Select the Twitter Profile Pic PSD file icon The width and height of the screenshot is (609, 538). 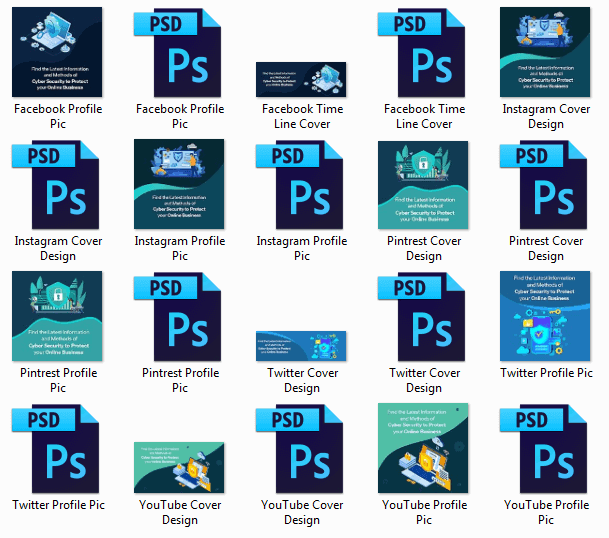click(56, 449)
